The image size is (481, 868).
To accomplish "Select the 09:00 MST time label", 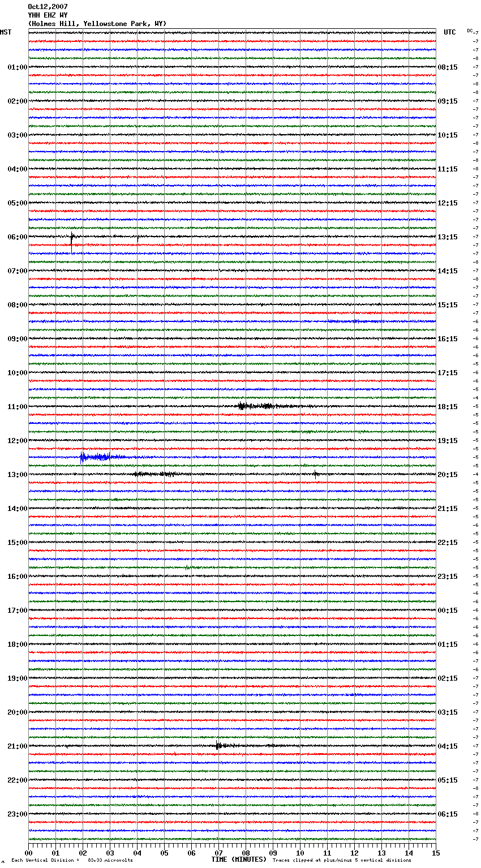I will pos(18,339).
